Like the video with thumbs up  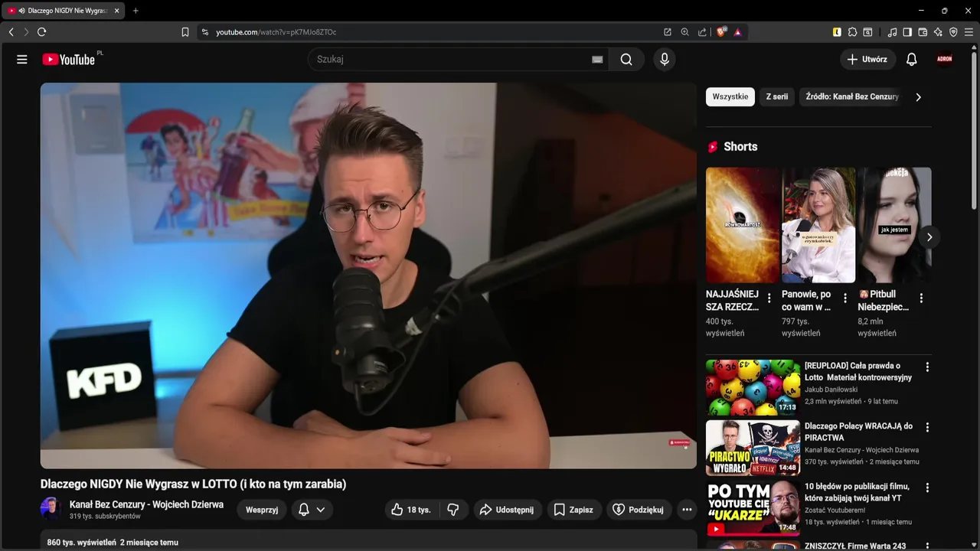point(410,510)
